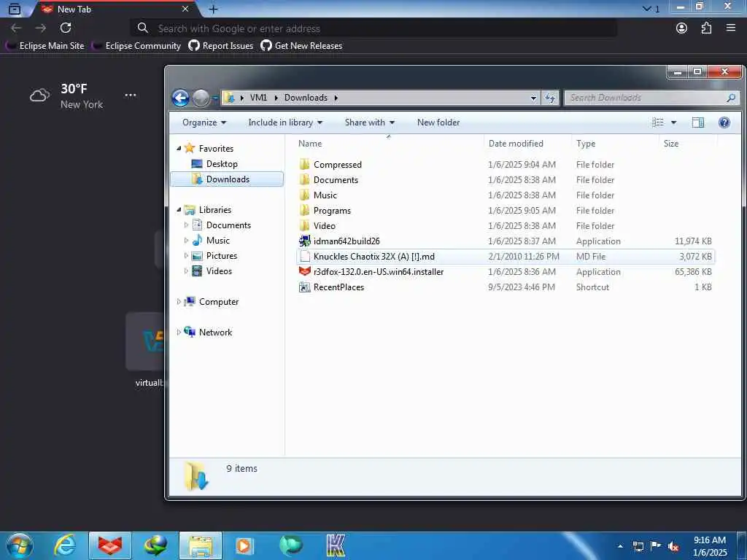Open Internet Download Manager taskbar icon
The height and width of the screenshot is (560, 747).
pos(155,545)
